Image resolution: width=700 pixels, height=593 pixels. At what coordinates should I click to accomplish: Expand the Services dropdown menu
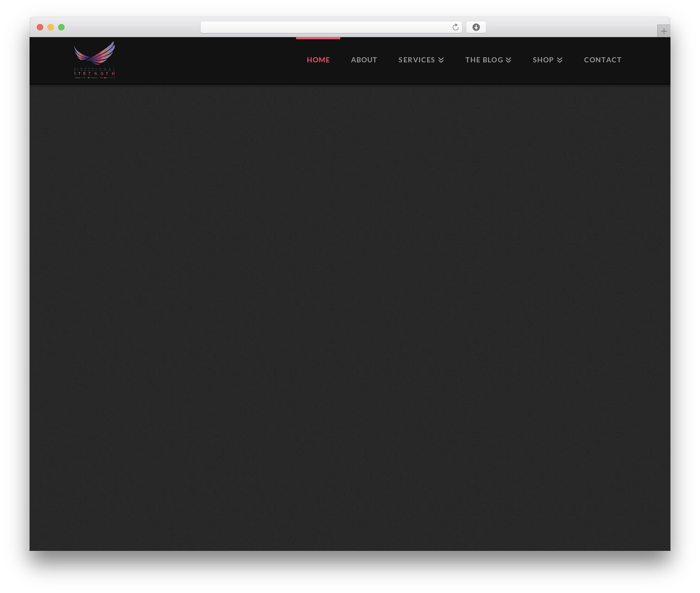(x=421, y=60)
